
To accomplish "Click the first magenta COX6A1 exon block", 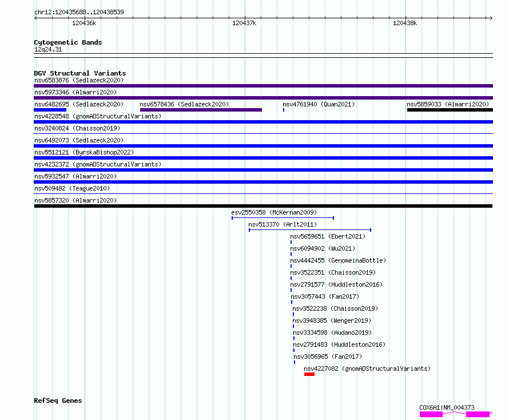I will [431, 414].
